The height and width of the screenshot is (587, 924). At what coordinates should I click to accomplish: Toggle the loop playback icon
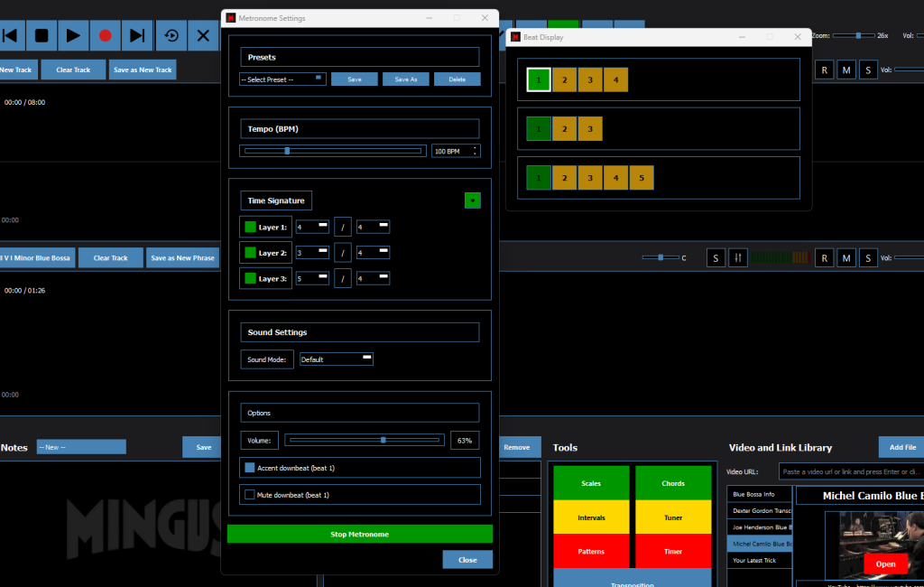pyautogui.click(x=171, y=35)
